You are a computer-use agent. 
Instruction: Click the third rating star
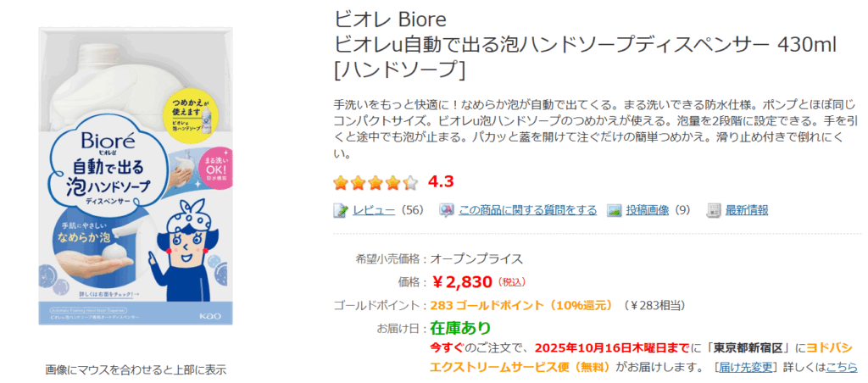[x=376, y=182]
